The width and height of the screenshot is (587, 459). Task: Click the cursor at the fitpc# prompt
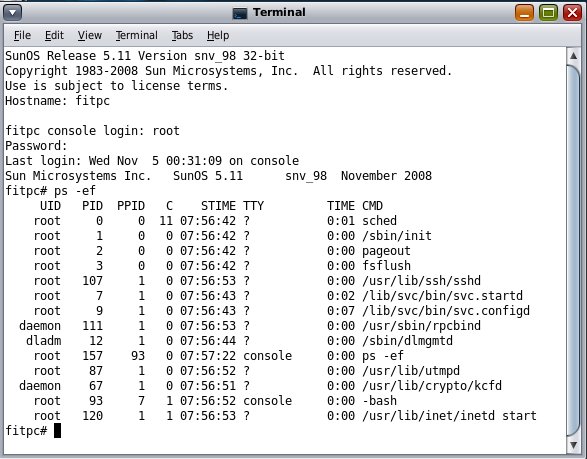click(57, 431)
